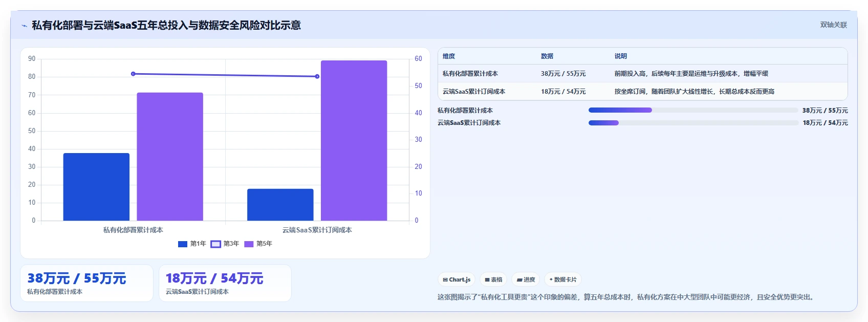The image size is (868, 322).
Task: Click the line point above 云端SaaS bars
Action: [317, 76]
